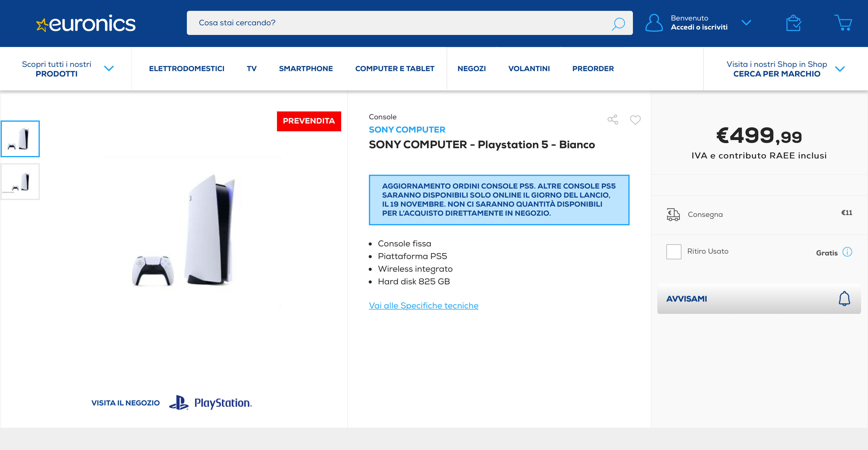Click the Hard disk 825 GB bullet

[414, 282]
